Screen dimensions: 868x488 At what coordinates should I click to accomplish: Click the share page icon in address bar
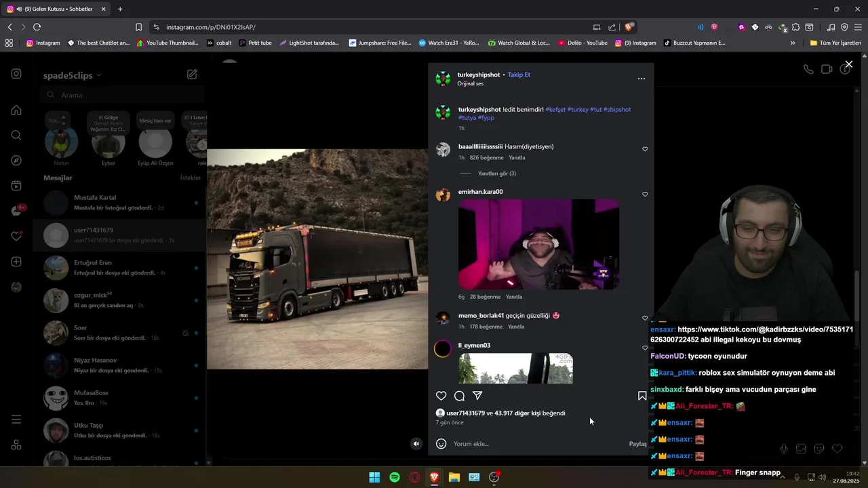pos(612,27)
